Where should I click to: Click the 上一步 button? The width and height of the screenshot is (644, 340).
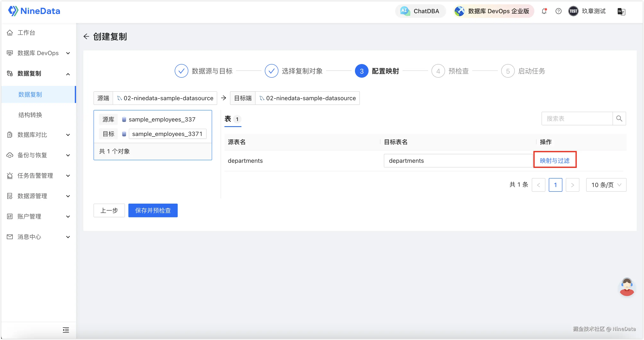(x=109, y=210)
